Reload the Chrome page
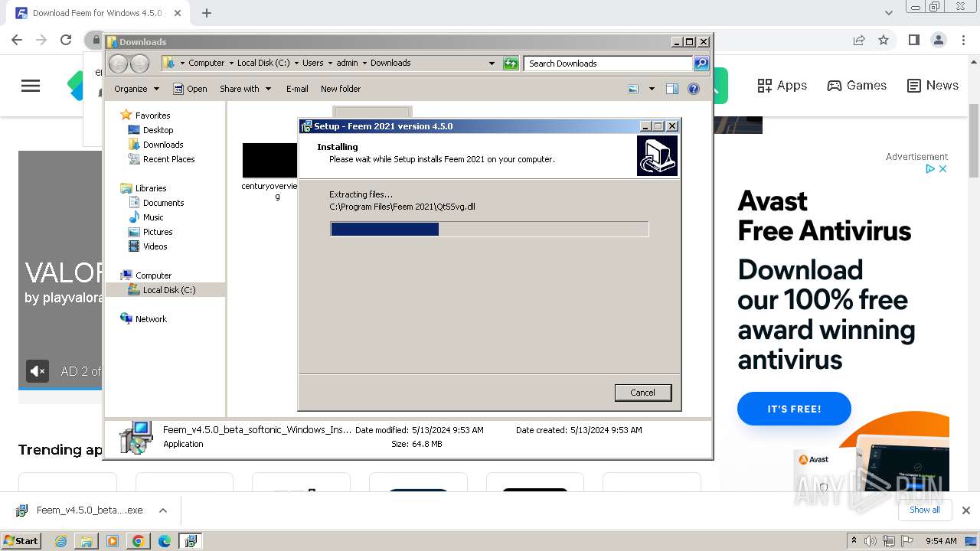This screenshot has width=980, height=551. coord(66,40)
